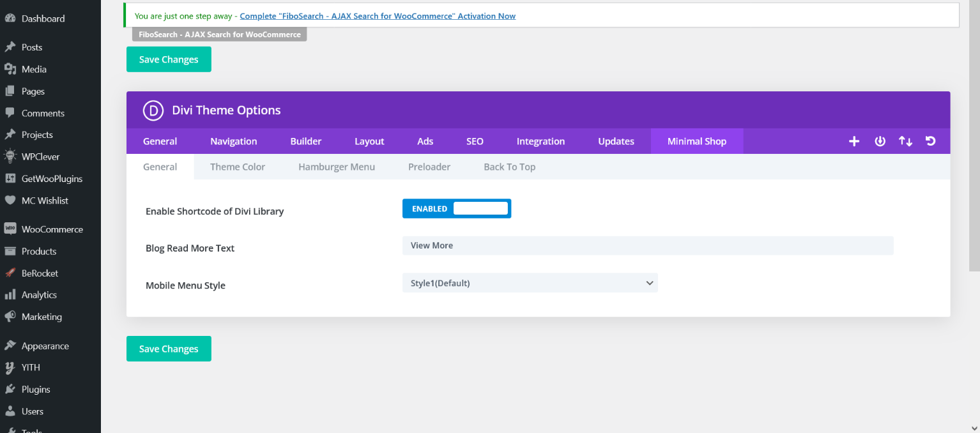
Task: Open Analytics menu text link
Action: tap(39, 295)
